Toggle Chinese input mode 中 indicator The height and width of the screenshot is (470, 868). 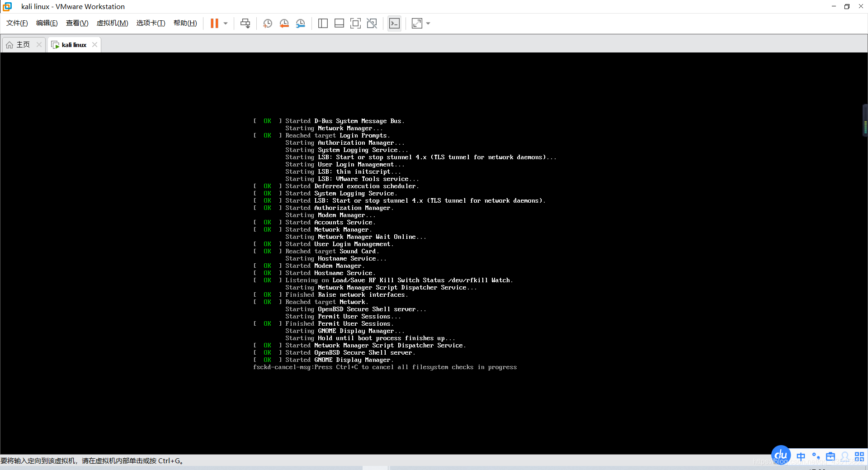(801, 456)
